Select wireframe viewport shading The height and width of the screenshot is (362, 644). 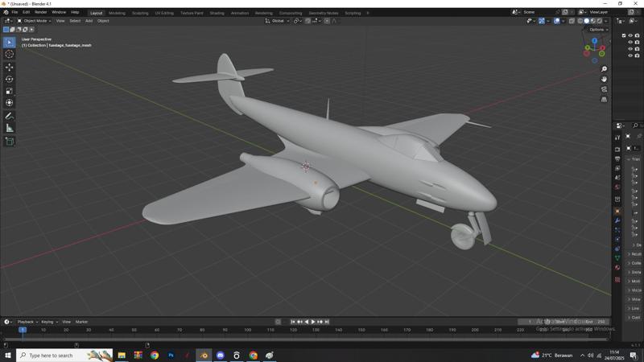point(580,21)
